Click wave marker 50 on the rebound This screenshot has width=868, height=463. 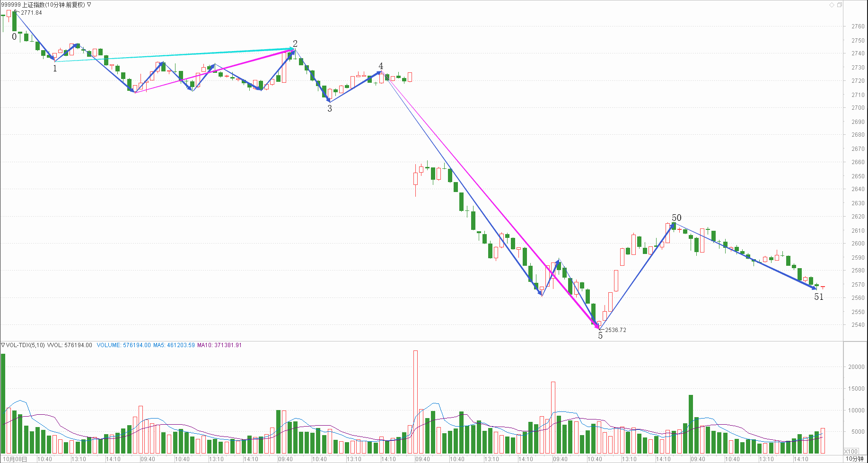(676, 218)
